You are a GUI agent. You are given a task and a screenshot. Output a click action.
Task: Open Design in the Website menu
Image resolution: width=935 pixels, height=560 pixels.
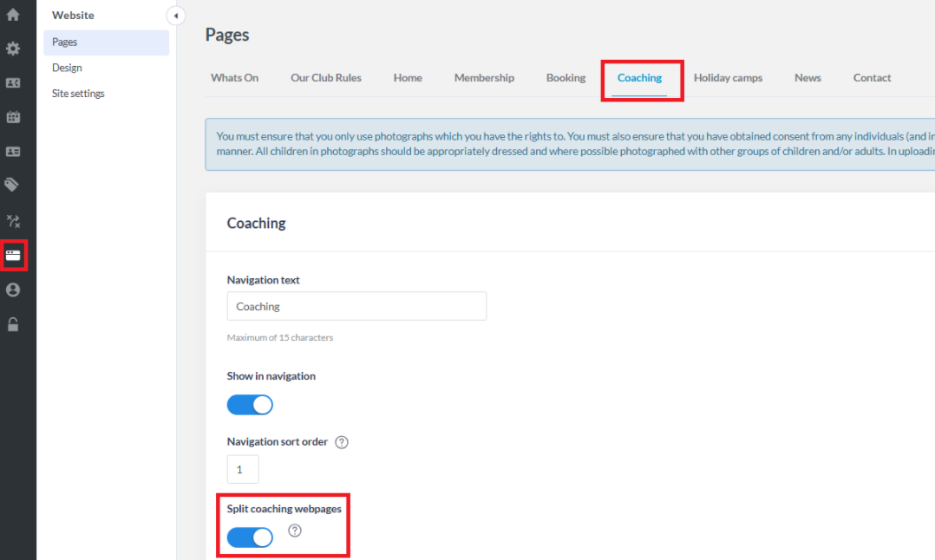(x=67, y=68)
